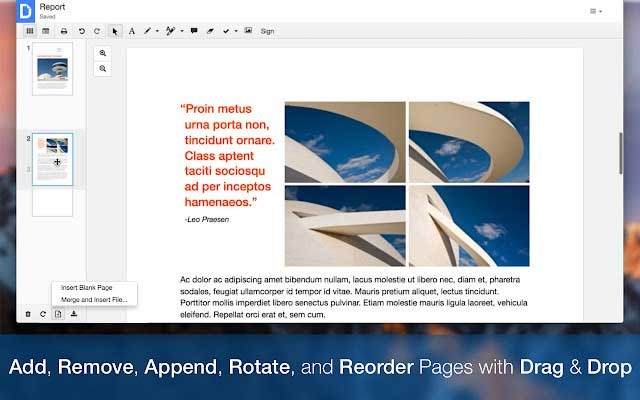This screenshot has height=400, width=640.
Task: Toggle the second panel layout view
Action: pyautogui.click(x=46, y=31)
